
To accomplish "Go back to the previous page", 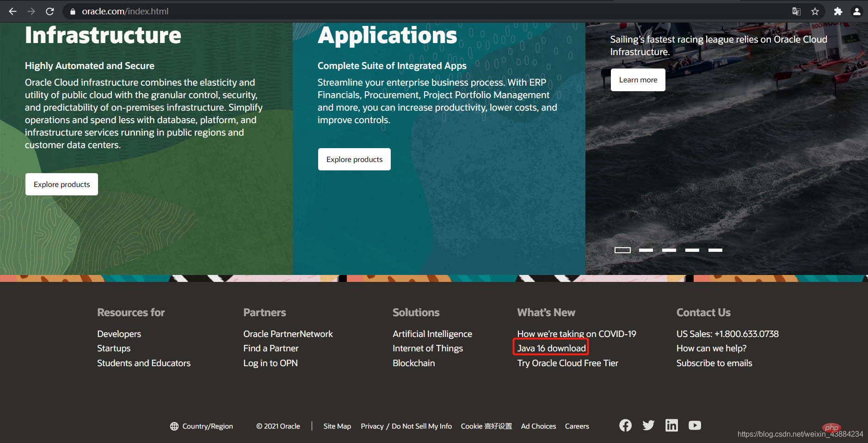I will (13, 12).
